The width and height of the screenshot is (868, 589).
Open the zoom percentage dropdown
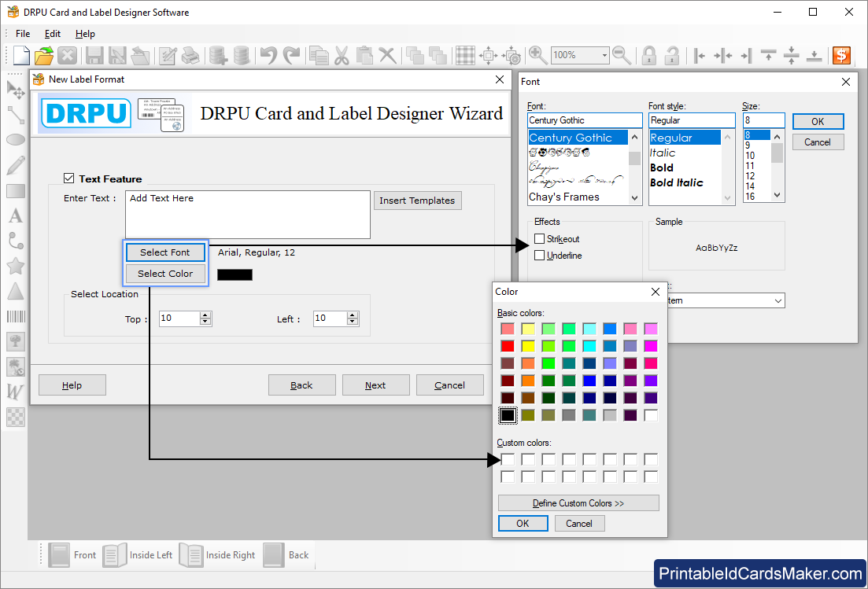coord(604,55)
